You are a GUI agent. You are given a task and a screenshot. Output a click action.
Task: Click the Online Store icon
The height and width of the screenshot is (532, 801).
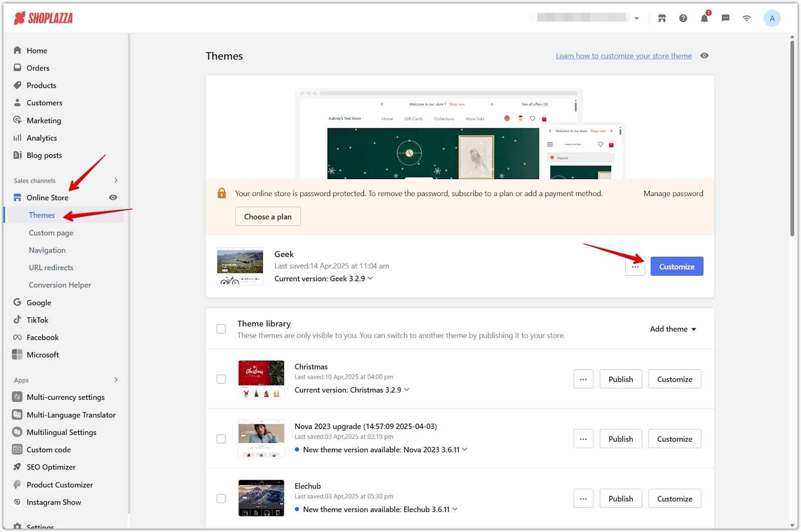(x=18, y=197)
